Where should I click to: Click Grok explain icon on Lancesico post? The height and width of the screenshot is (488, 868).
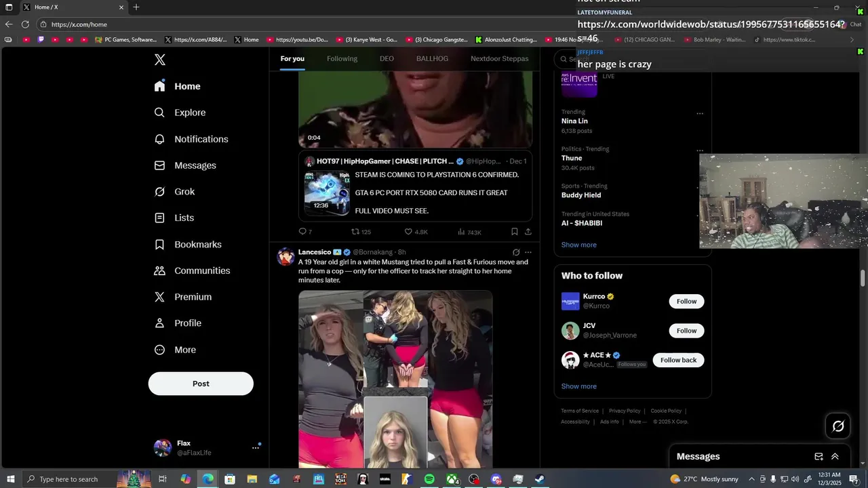516,252
